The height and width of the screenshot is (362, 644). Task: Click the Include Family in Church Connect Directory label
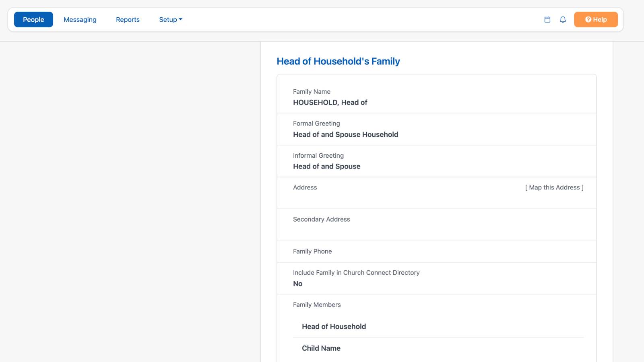click(x=356, y=273)
